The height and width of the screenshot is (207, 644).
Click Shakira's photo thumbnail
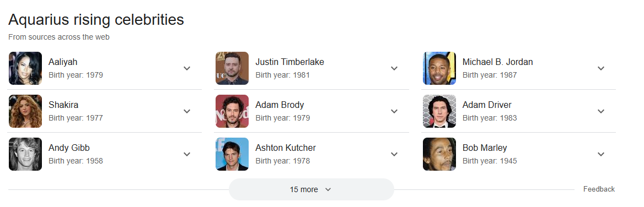(x=25, y=111)
